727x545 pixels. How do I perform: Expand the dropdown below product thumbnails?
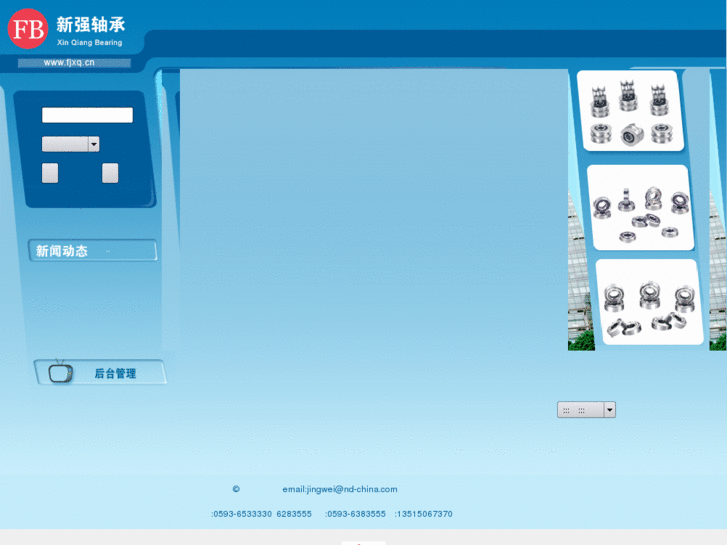[587, 410]
